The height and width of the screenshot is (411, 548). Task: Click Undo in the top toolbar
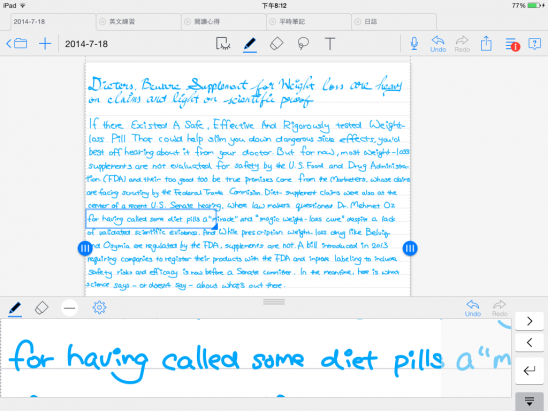pos(438,44)
